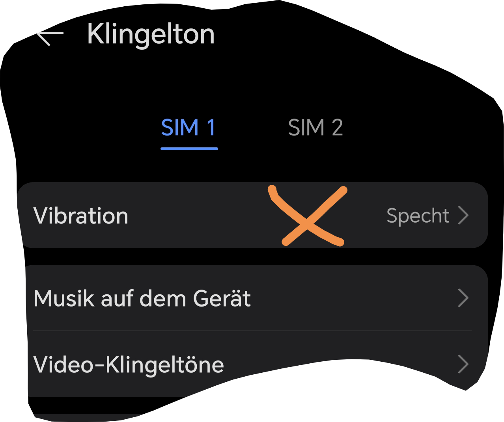Screen dimensions: 504x422
Task: Expand the Vibration row chevron
Action: point(463,216)
